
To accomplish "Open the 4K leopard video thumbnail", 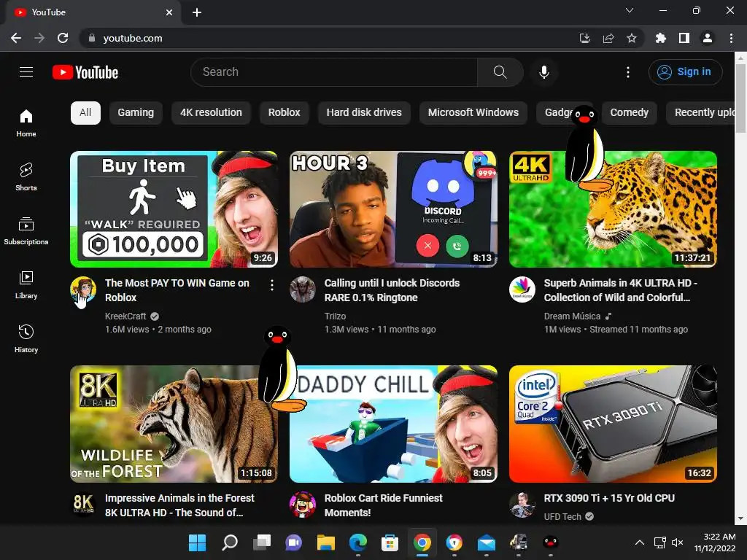I will point(613,209).
